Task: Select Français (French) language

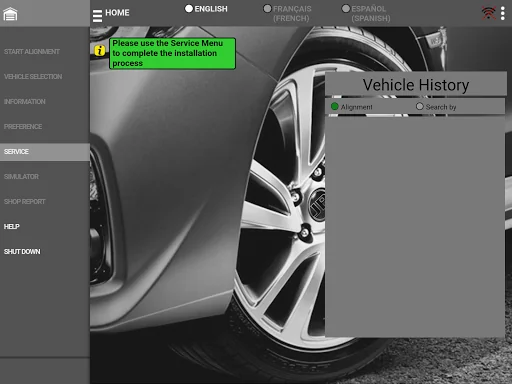Action: pos(287,13)
